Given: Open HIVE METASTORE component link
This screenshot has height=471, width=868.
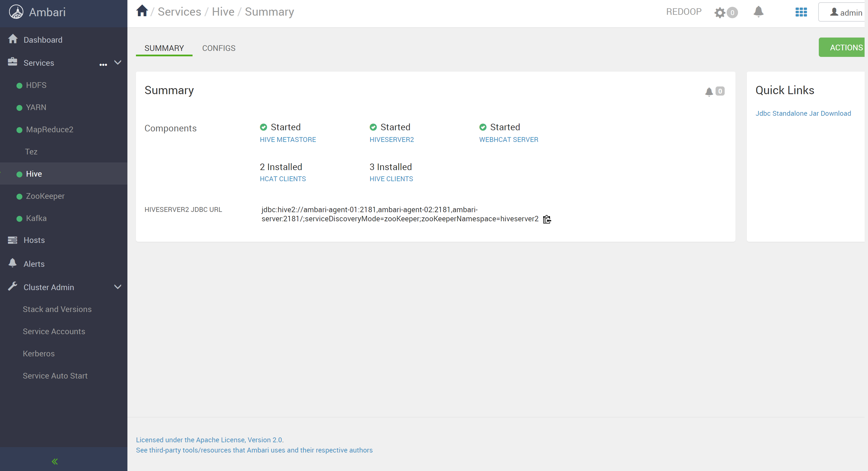Looking at the screenshot, I should 288,139.
